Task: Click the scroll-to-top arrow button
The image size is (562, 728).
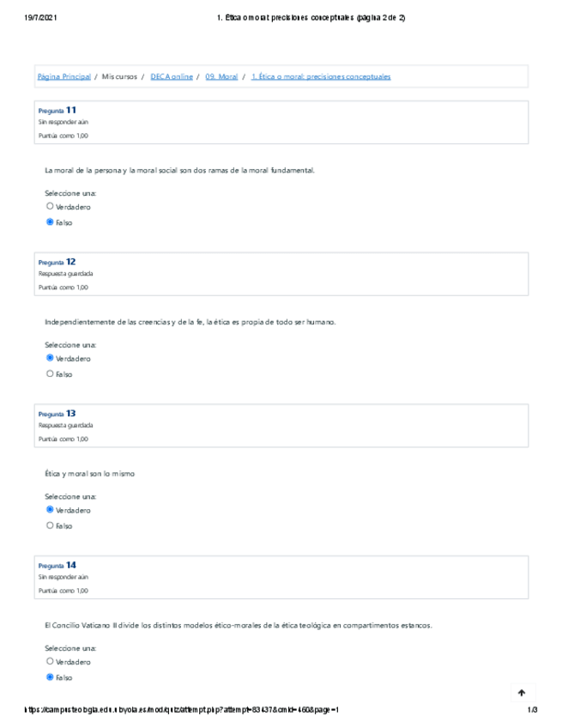Action: click(521, 692)
